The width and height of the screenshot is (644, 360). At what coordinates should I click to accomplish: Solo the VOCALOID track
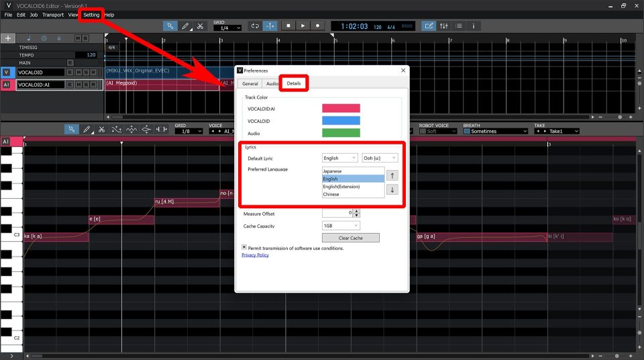coord(87,72)
